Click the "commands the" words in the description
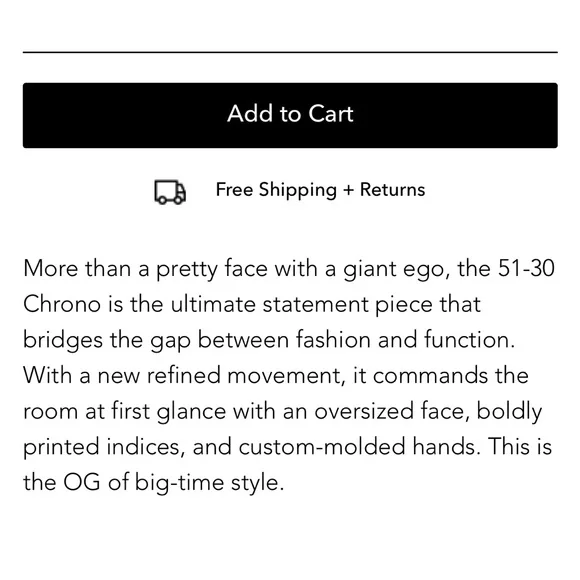This screenshot has height=580, width=580. pos(451,375)
